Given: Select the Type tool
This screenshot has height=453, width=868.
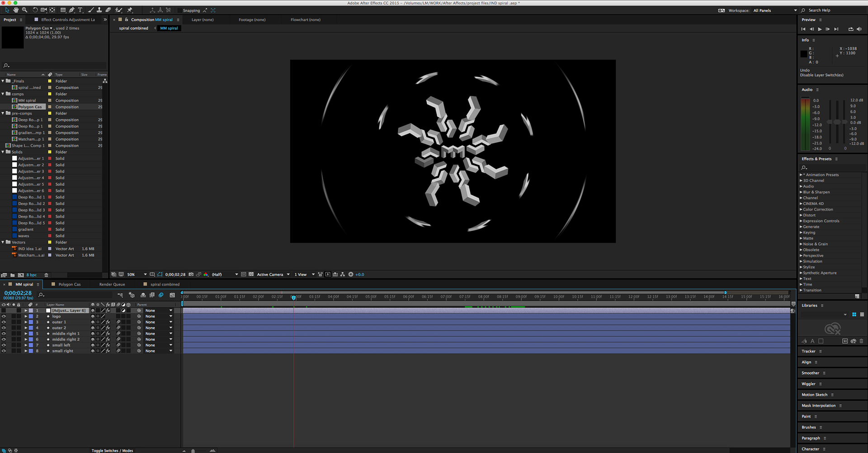Looking at the screenshot, I should coord(80,10).
